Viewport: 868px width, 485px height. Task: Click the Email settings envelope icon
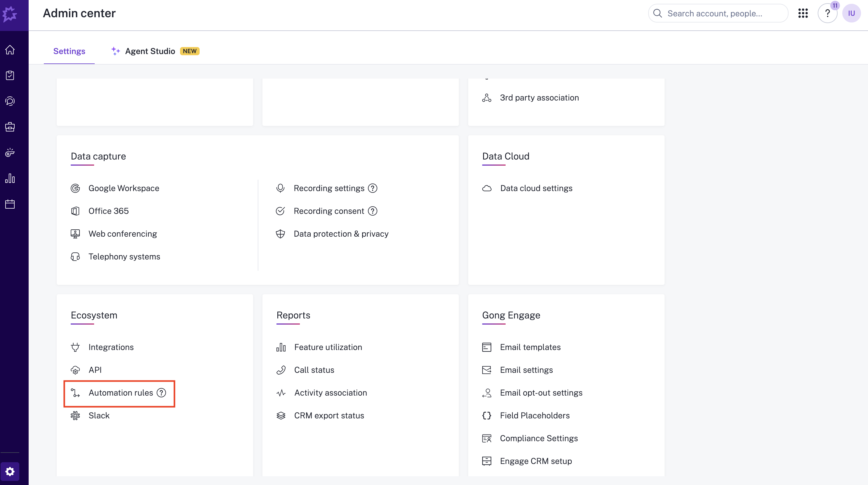coord(487,370)
